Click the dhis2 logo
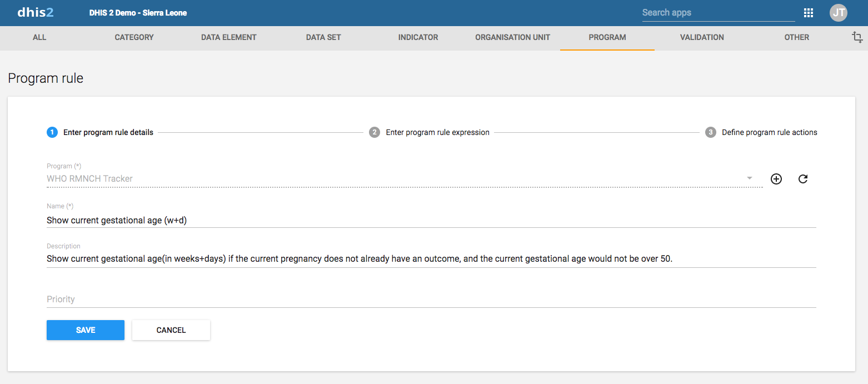 (x=36, y=12)
